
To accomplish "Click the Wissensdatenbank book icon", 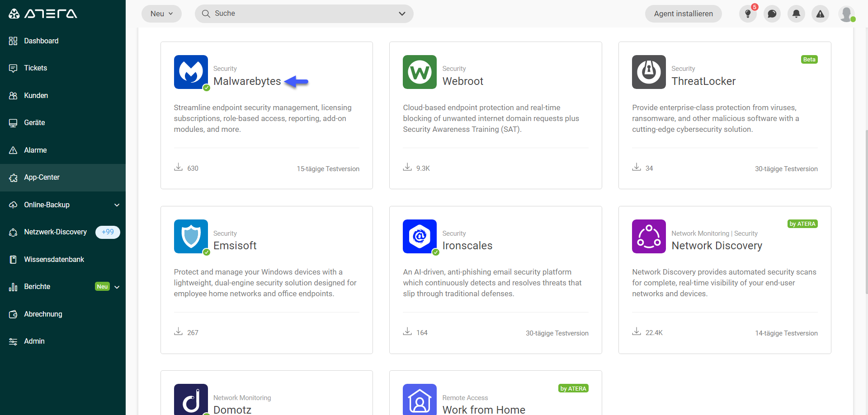I will click(x=13, y=260).
